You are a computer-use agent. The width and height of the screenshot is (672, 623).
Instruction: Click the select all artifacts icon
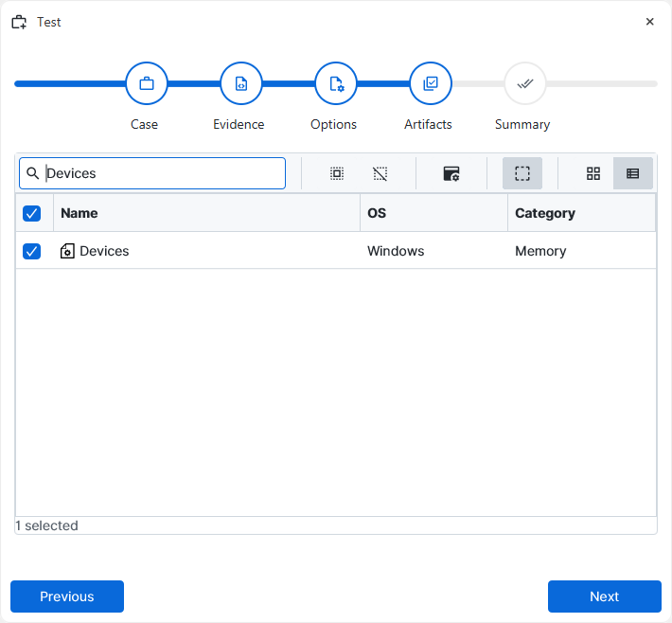336,173
